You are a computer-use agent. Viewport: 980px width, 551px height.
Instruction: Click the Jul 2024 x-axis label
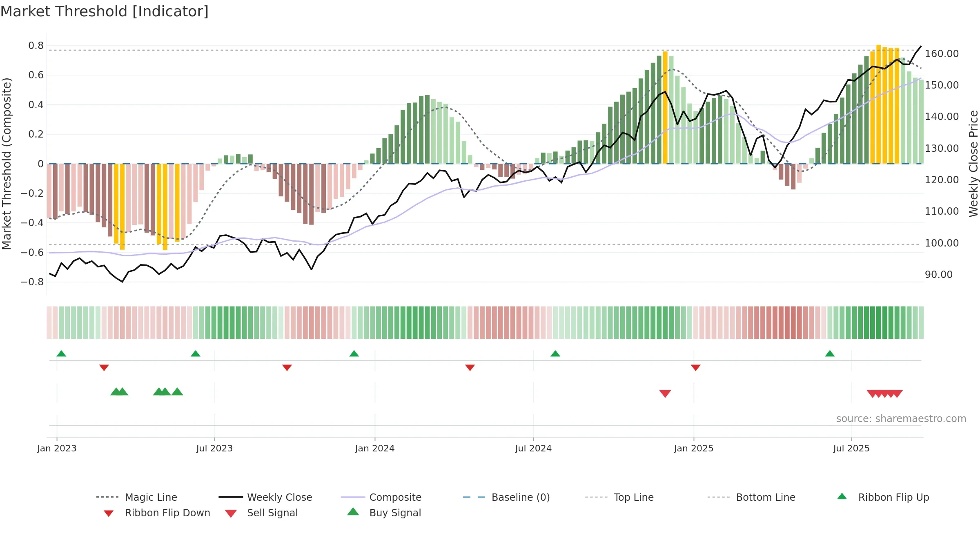(x=533, y=448)
